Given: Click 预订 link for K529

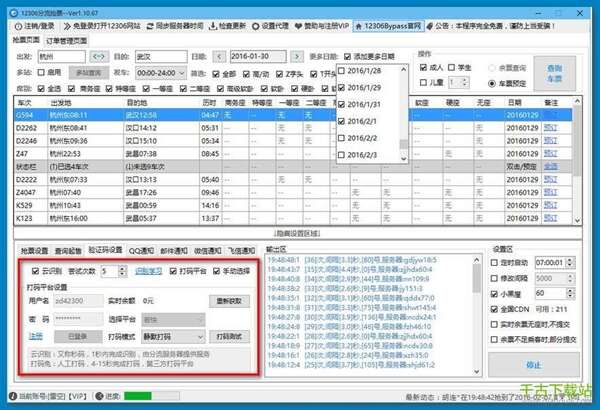Looking at the screenshot, I should click(550, 205).
